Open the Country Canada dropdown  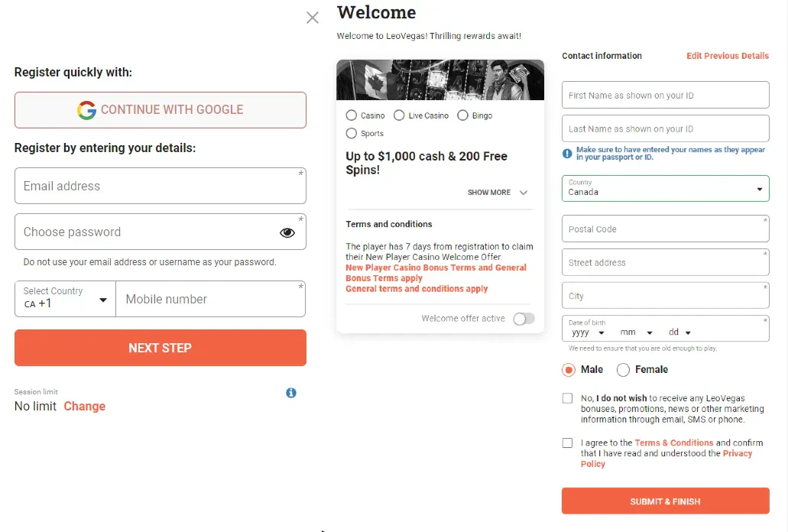pyautogui.click(x=665, y=188)
